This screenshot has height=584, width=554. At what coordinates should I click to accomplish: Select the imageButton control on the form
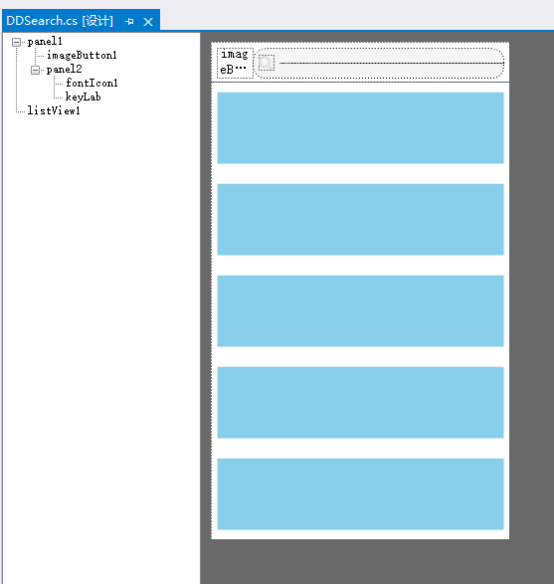(x=235, y=63)
